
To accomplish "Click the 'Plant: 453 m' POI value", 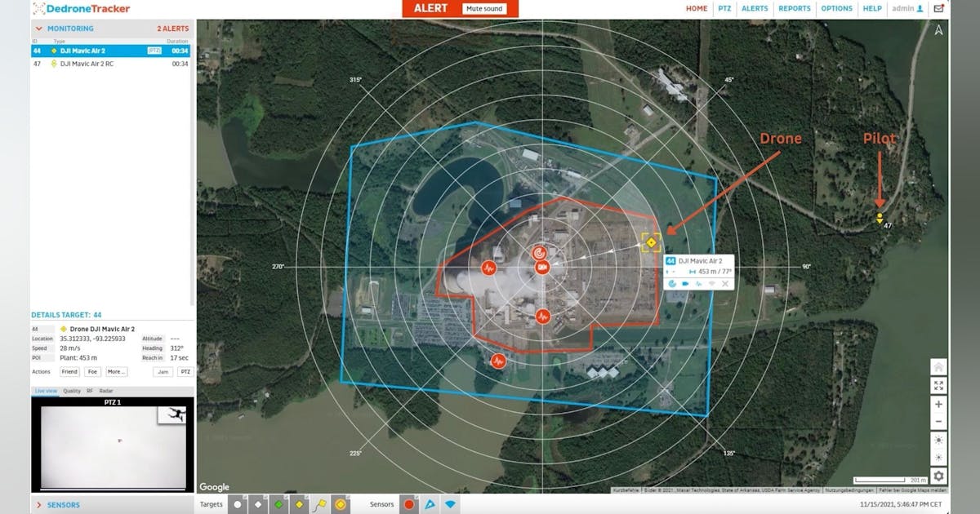I will [x=78, y=357].
